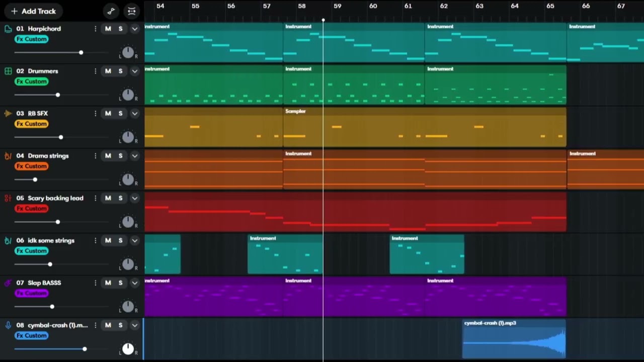Open three-dot menu for RB SFX track
Viewport: 644px width, 362px height.
tap(95, 114)
